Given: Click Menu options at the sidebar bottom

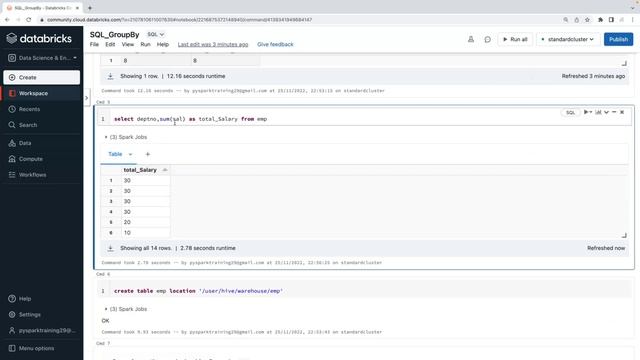Looking at the screenshot, I should point(36,348).
